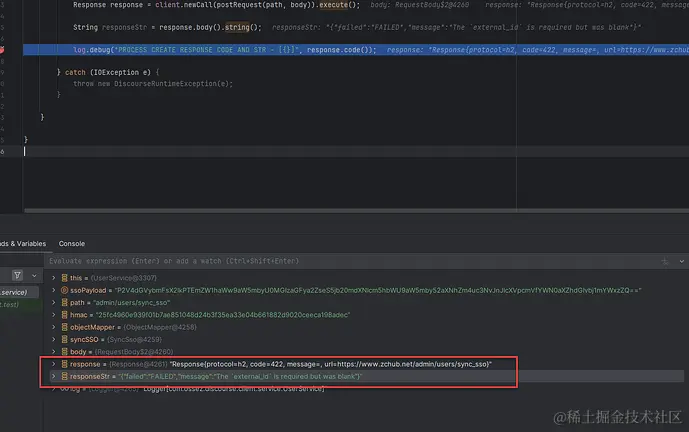Expand the syncSSO variable node
Screen dimensions: 689x432
[54, 339]
